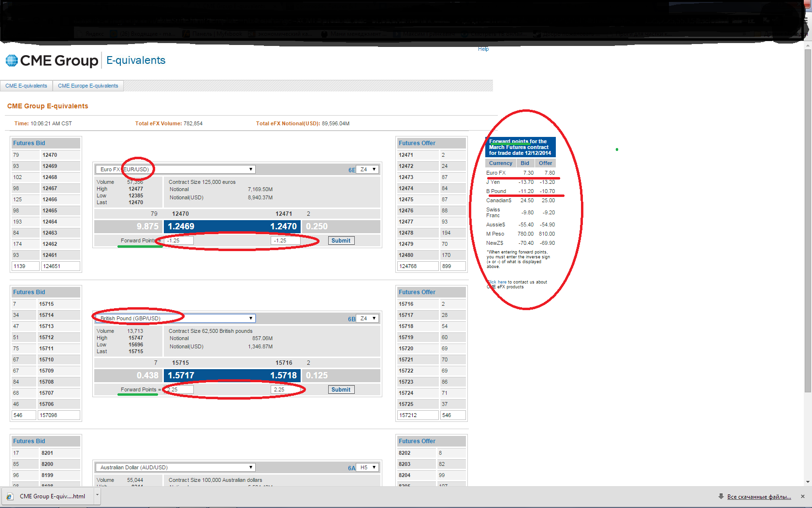Switch to the CME Europe E-quivalents tab
This screenshot has width=812, height=508.
click(x=88, y=86)
